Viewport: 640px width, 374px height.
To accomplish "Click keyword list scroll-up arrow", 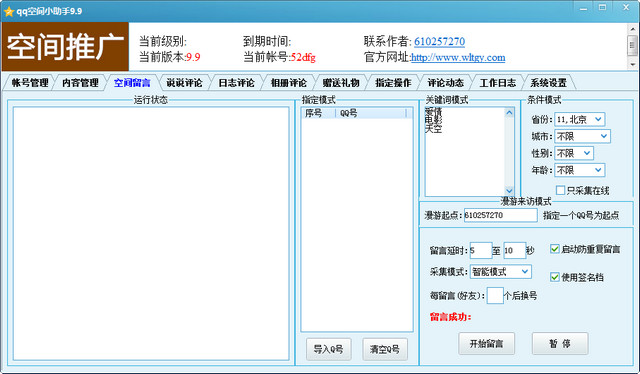I will [509, 112].
